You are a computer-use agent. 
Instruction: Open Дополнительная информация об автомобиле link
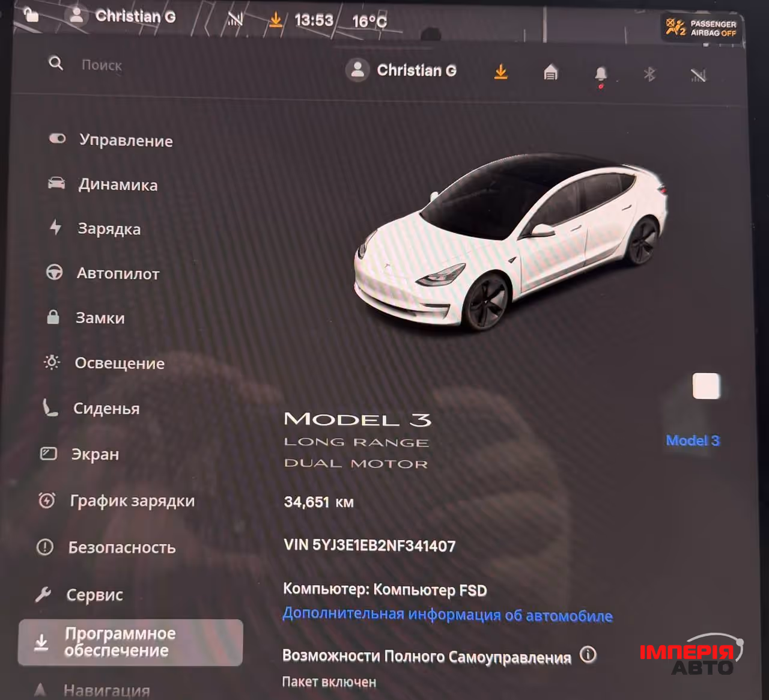coord(448,614)
